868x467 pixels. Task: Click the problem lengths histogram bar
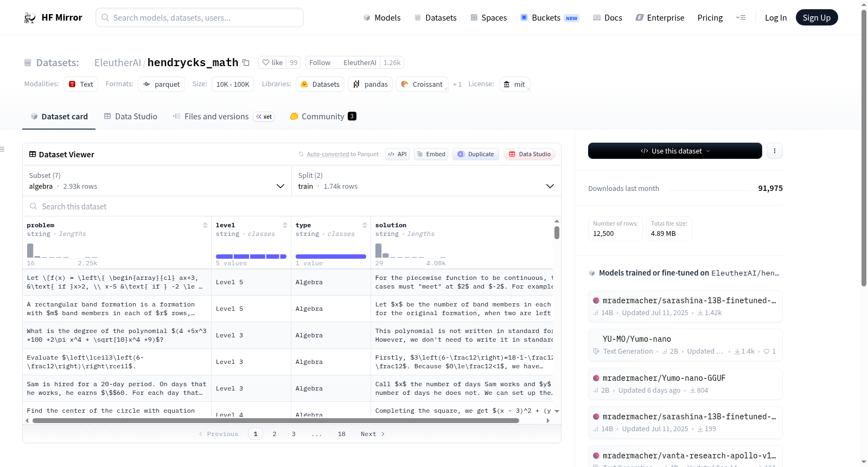[30, 251]
